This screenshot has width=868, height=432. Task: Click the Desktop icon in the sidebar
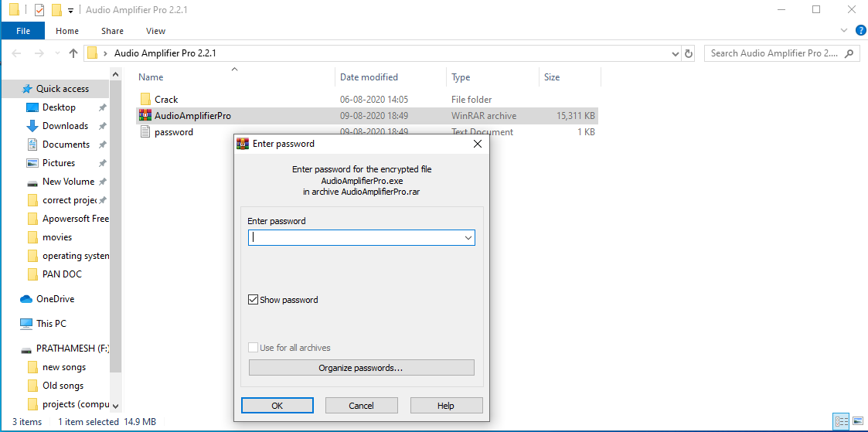point(32,107)
